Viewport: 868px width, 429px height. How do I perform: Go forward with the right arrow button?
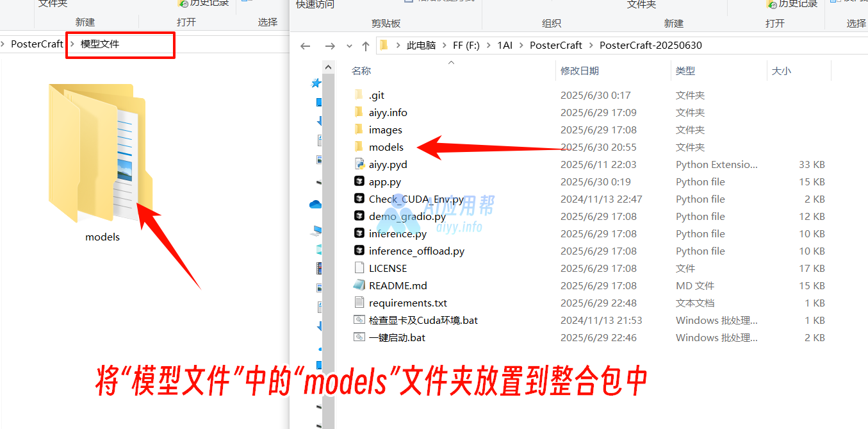330,46
